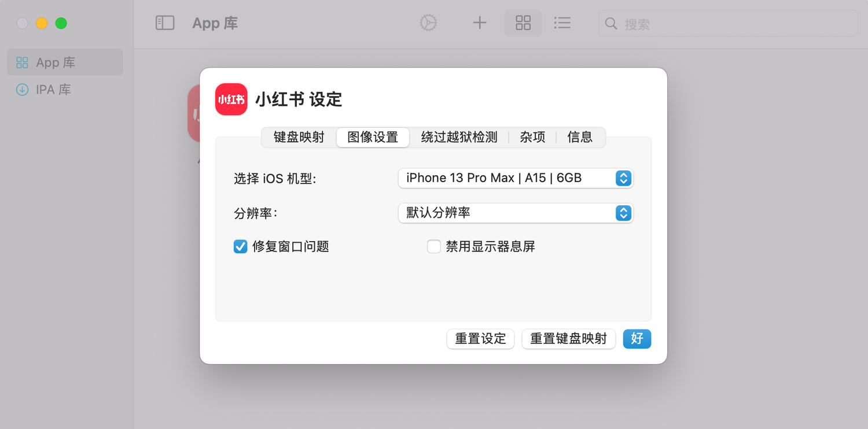
Task: Open the PlayCover settings gear icon
Action: point(428,23)
